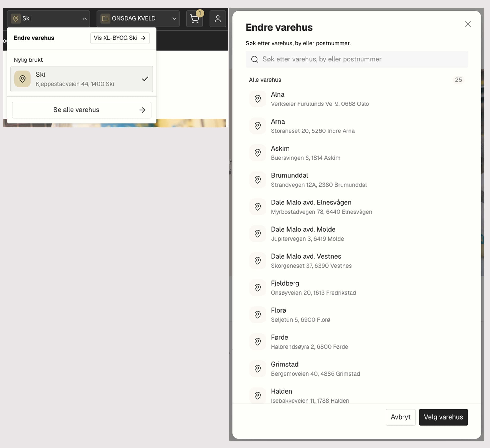
Task: Click the pin icon beside Halden
Action: [258, 396]
